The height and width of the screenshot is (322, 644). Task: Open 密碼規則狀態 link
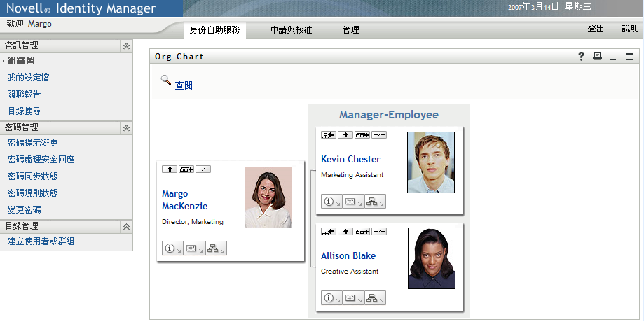[32, 193]
